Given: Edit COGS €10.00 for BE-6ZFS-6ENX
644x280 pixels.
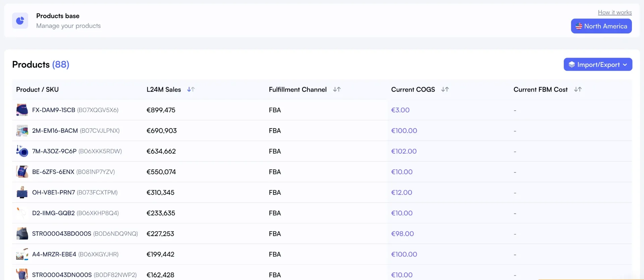Looking at the screenshot, I should [402, 172].
